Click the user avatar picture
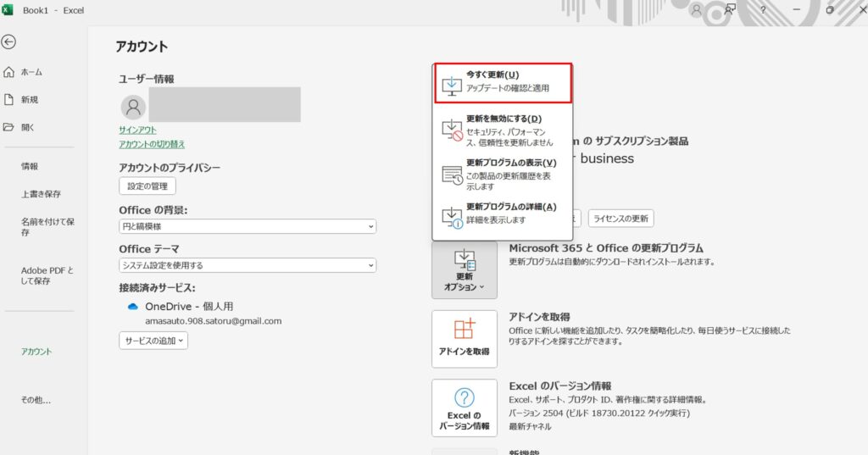 click(x=133, y=107)
